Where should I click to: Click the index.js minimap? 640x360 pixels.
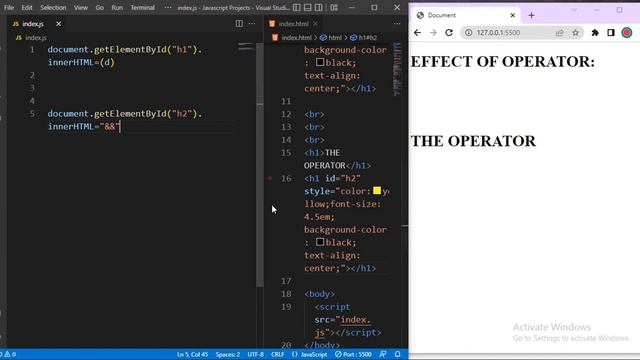[246, 47]
